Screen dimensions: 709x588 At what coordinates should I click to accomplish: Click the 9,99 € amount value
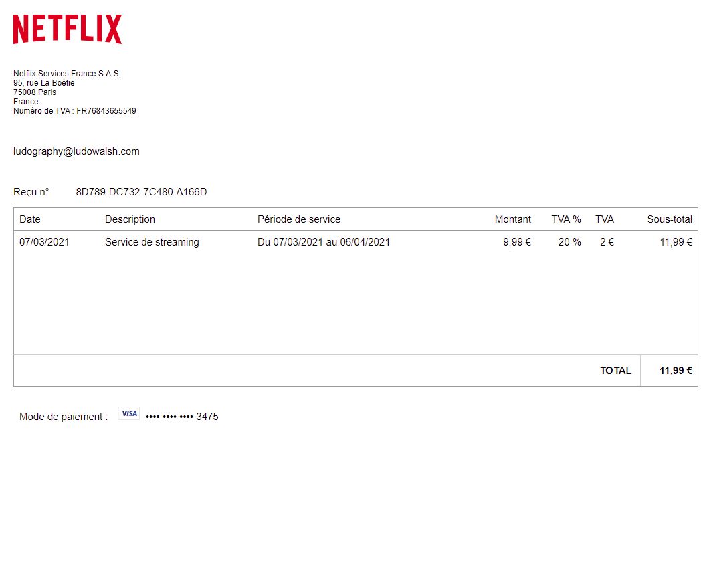pos(516,242)
